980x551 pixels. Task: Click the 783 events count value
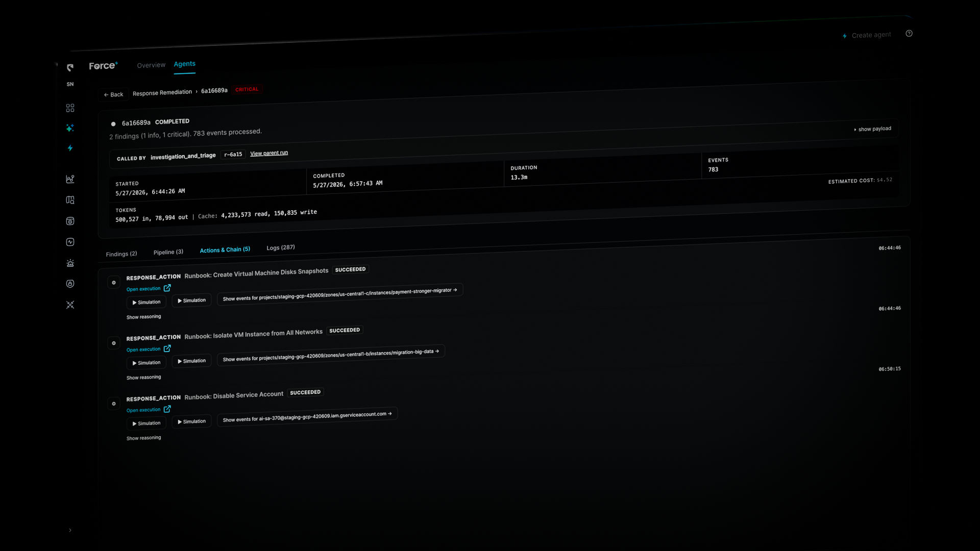[713, 169]
